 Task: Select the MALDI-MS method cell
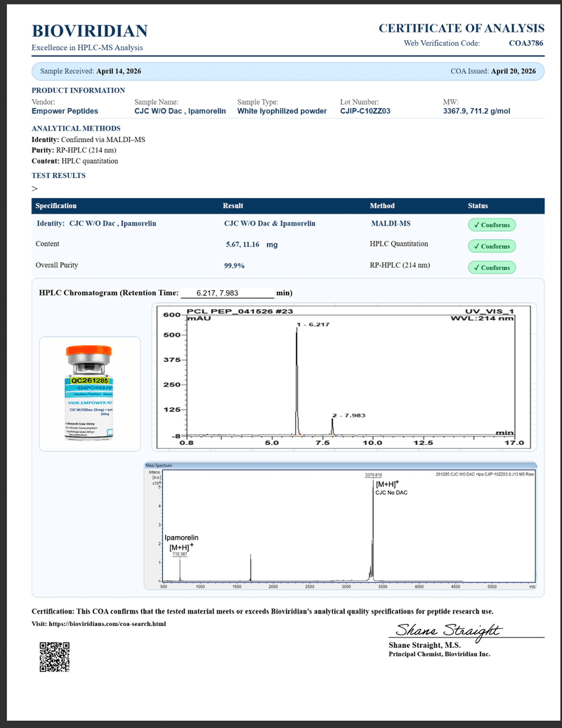click(391, 223)
